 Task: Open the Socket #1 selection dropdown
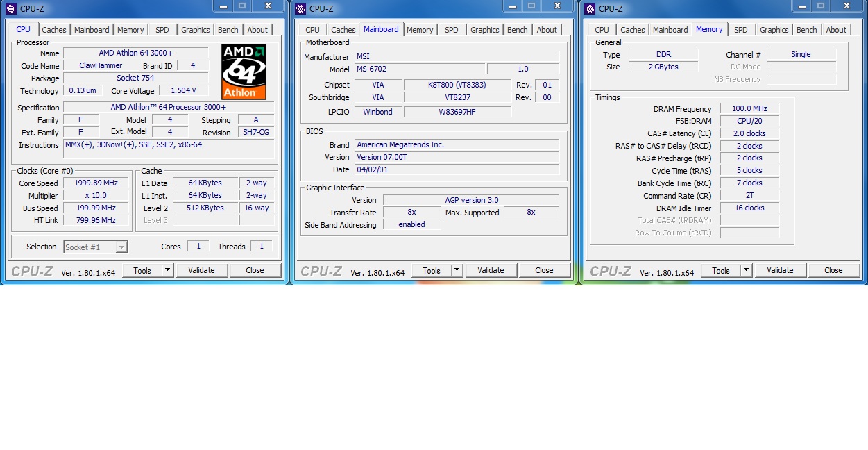[95, 247]
